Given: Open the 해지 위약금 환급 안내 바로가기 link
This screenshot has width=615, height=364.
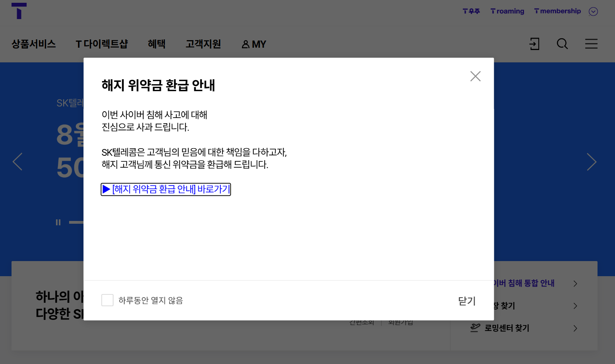Looking at the screenshot, I should click(x=166, y=189).
